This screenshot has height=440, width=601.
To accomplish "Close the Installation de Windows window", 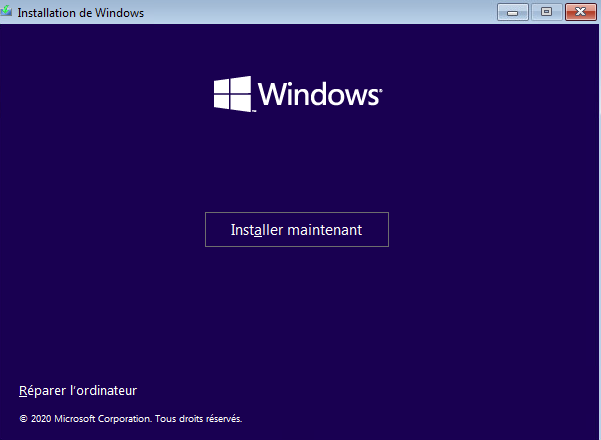I will click(580, 12).
